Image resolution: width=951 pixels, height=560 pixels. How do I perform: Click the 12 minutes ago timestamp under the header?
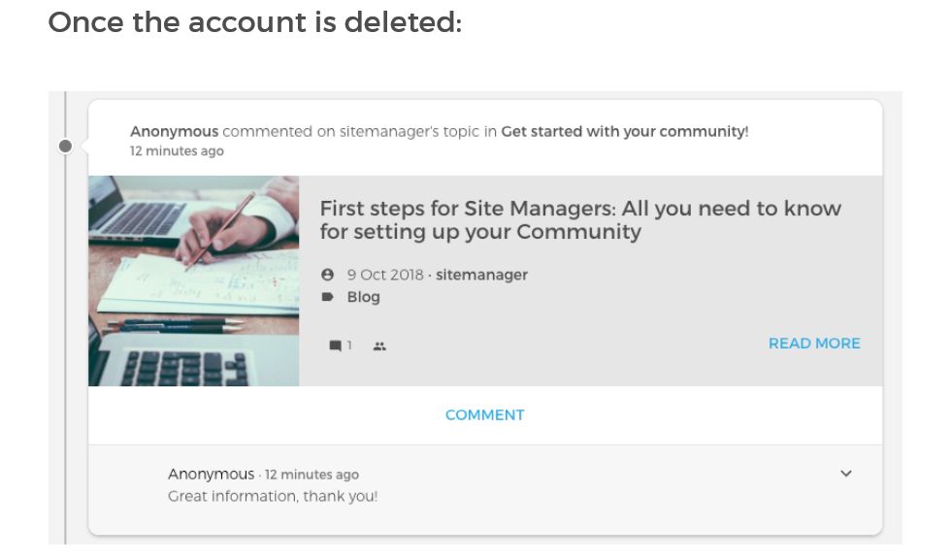pyautogui.click(x=177, y=150)
